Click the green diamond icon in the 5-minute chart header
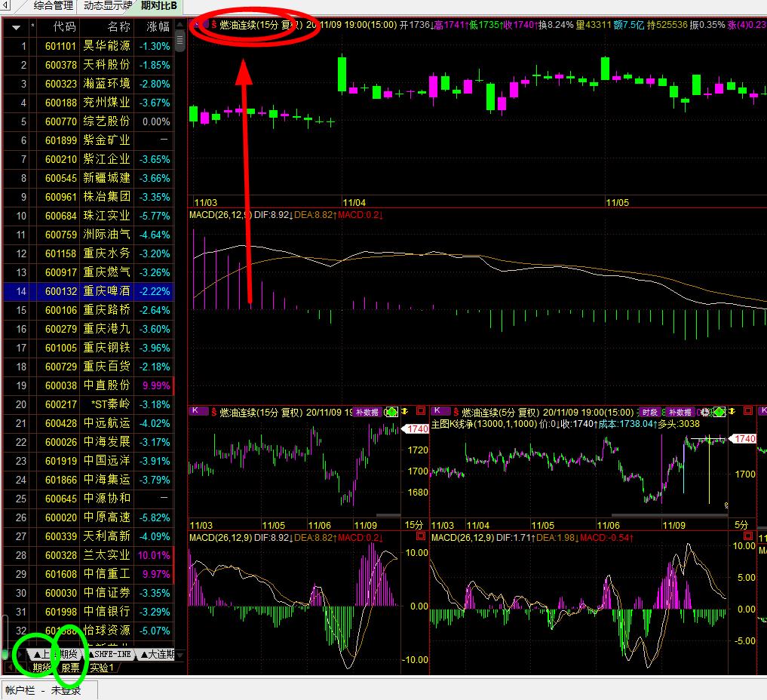767x700 pixels. click(x=719, y=412)
